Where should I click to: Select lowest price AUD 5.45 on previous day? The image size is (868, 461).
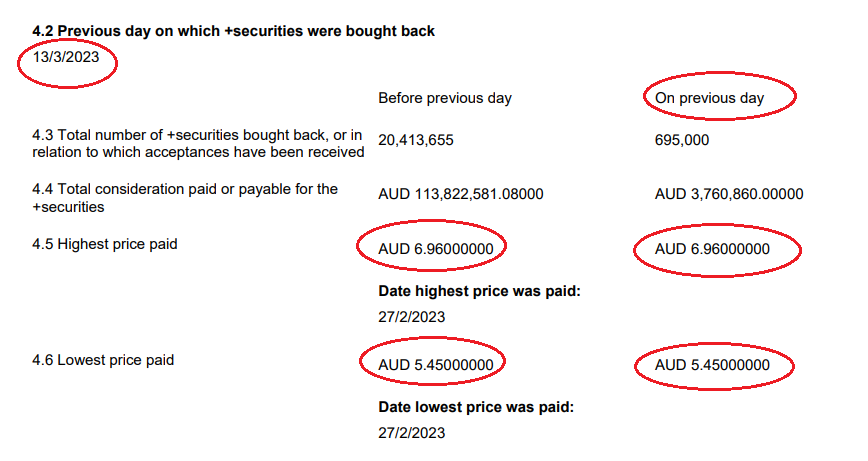point(712,365)
